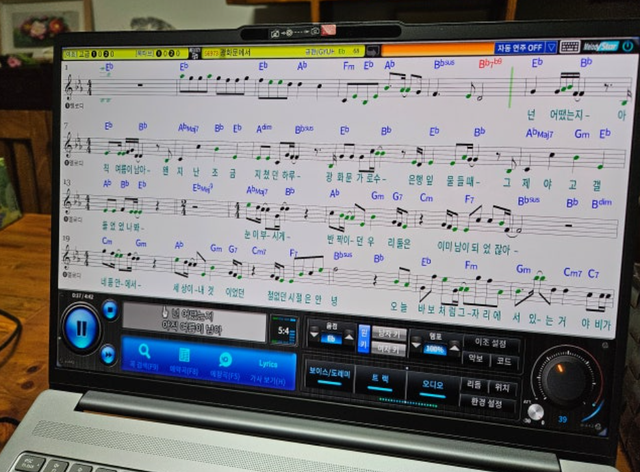Click the red Bb7b9 chord label
Image resolution: width=640 pixels, height=472 pixels.
[x=490, y=64]
